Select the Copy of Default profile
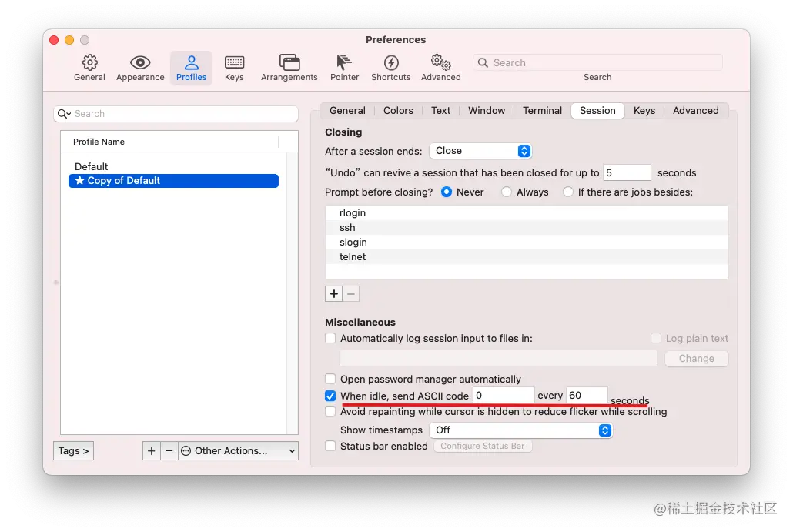Viewport: 793px width, 532px height. (173, 180)
